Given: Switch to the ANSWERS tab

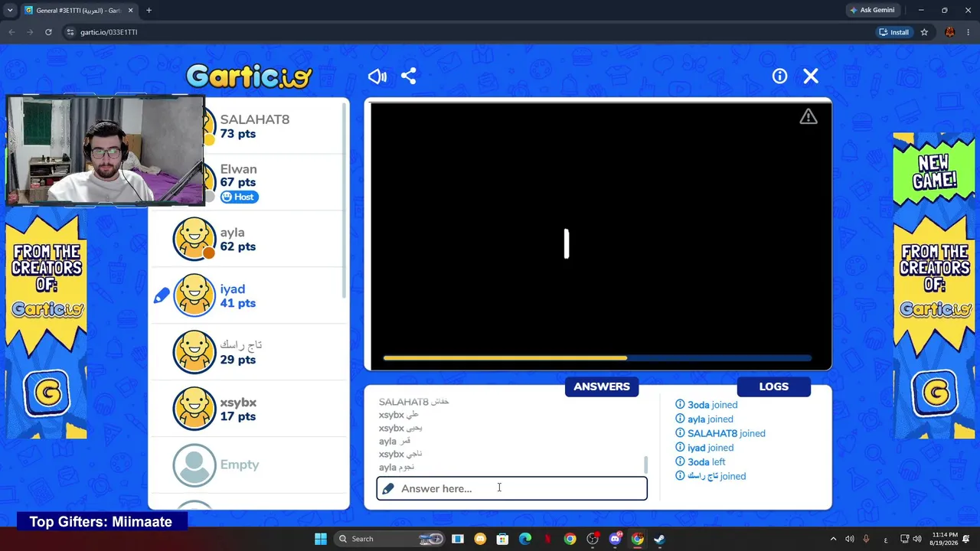Looking at the screenshot, I should coord(602,386).
